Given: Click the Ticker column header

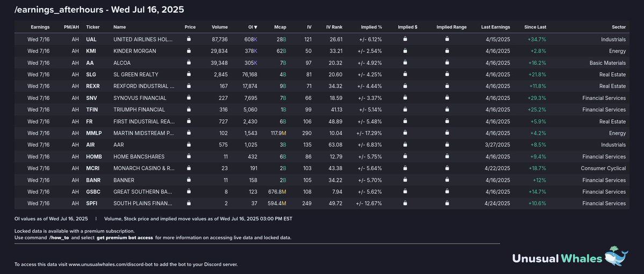Looking at the screenshot, I should point(93,27).
